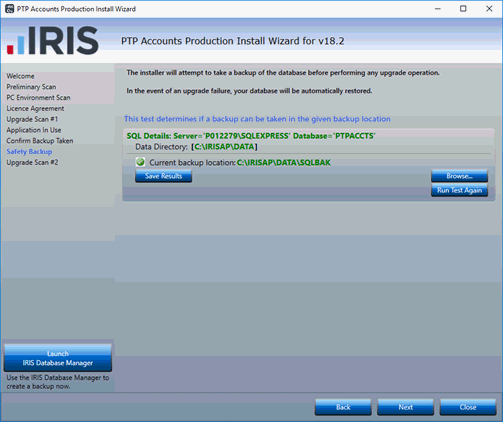Click the wizard title 'for v18.2' heading
The height and width of the screenshot is (422, 503).
pyautogui.click(x=233, y=41)
